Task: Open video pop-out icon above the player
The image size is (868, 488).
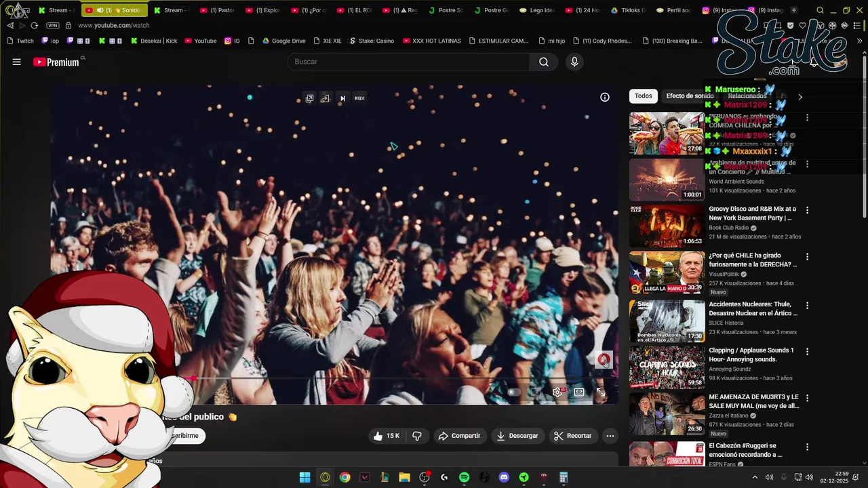Action: (309, 98)
